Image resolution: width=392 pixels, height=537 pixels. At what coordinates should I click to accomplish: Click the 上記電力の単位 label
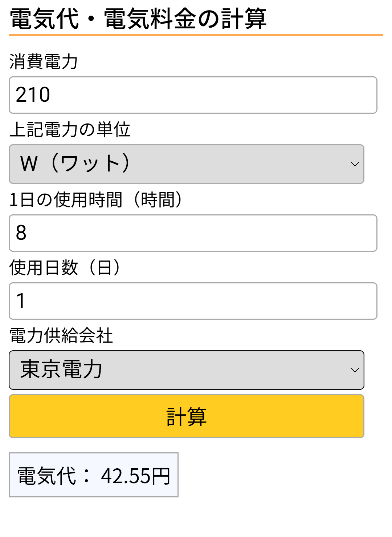click(x=70, y=130)
